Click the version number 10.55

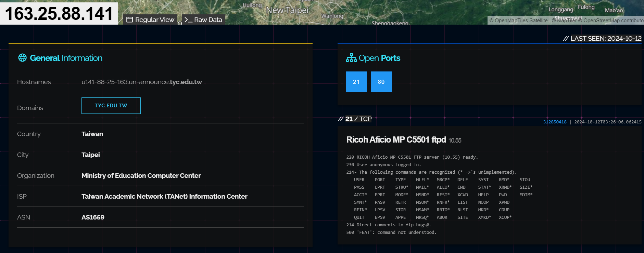455,141
